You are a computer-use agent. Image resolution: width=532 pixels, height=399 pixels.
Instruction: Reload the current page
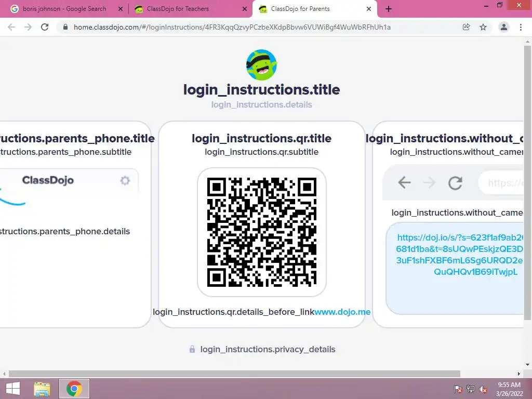click(45, 27)
